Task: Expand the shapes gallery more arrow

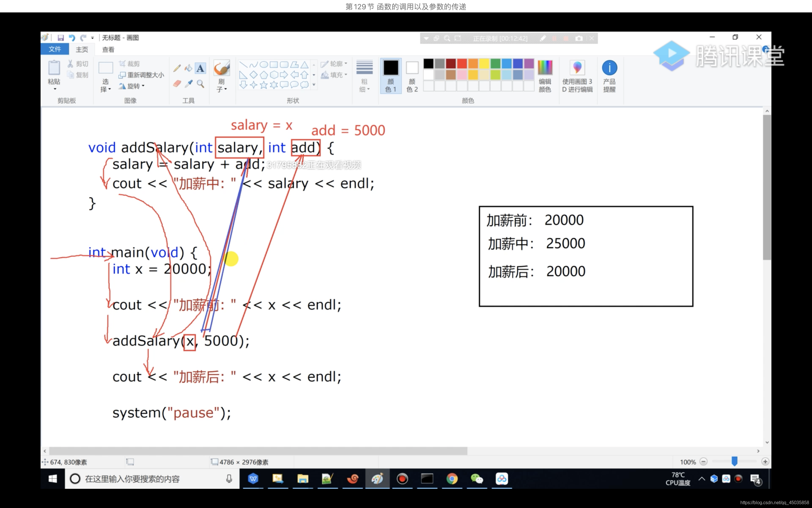Action: pos(314,85)
